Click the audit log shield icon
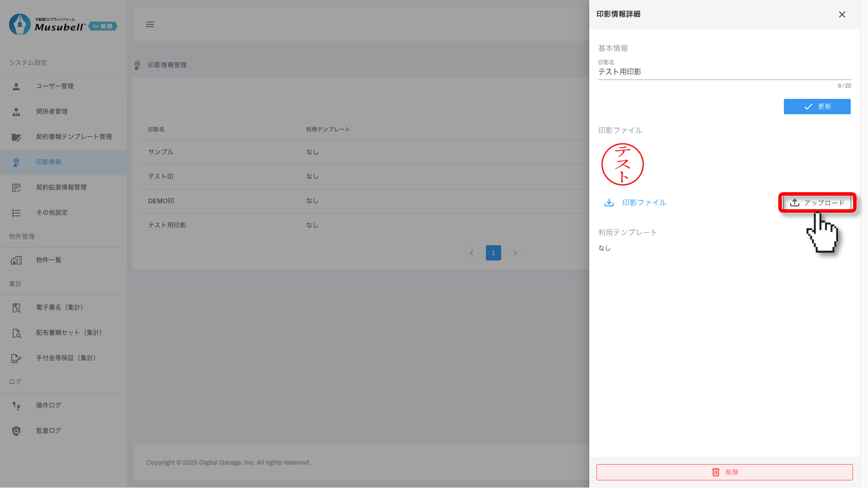 [16, 431]
